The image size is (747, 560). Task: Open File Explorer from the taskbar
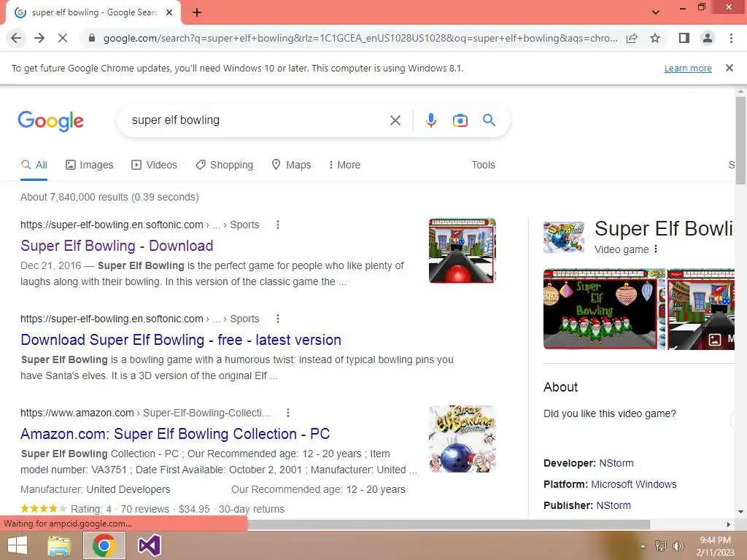point(59,545)
